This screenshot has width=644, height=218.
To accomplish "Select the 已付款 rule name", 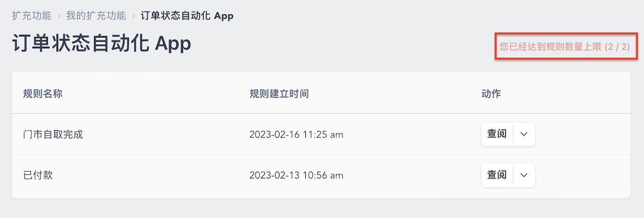I will (x=38, y=175).
